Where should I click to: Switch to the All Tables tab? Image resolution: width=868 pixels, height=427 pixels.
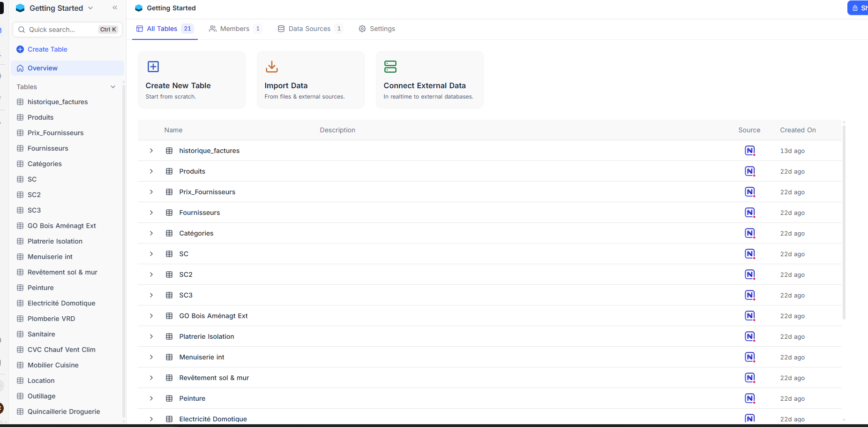165,29
